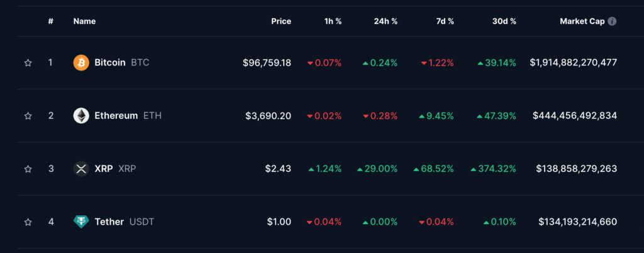Sort by Market Cap column header
Viewport: 644px width, 253px height.
[x=582, y=21]
